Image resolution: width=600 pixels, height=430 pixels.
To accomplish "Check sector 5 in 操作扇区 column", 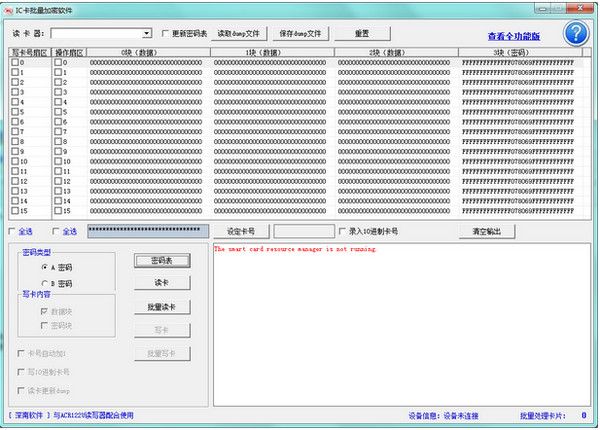I will pyautogui.click(x=57, y=112).
